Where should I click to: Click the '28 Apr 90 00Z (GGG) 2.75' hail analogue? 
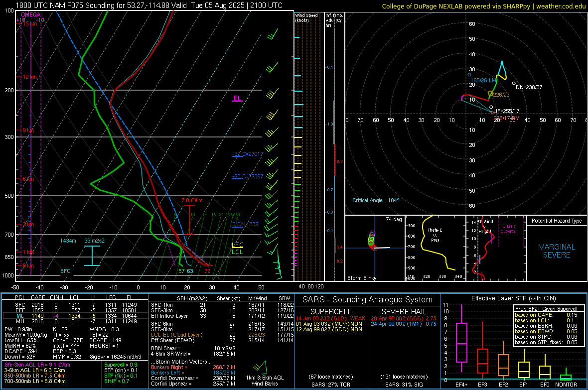(x=404, y=318)
